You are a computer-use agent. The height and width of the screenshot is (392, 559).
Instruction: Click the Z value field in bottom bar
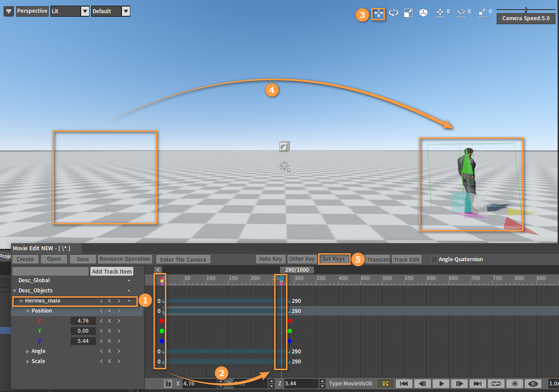point(301,384)
